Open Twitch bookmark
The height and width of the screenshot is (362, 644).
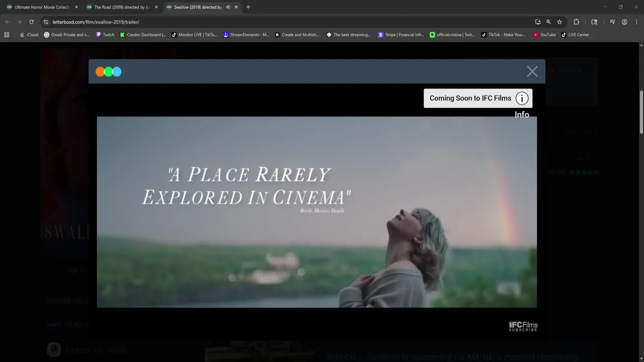click(x=105, y=35)
